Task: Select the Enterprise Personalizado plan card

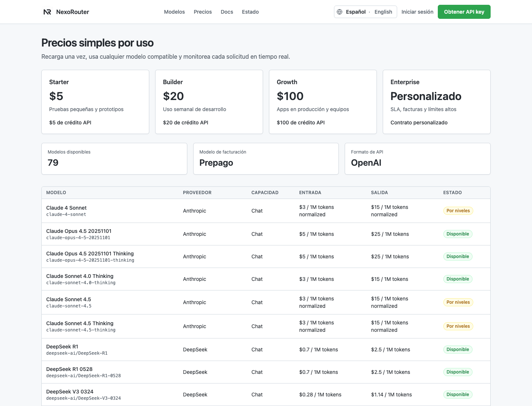Action: pos(437,102)
